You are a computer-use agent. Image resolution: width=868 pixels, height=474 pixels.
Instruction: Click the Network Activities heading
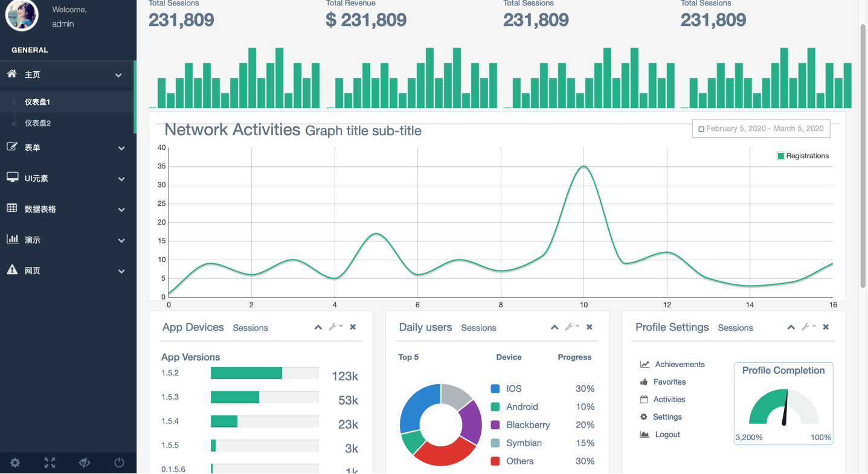tap(232, 130)
